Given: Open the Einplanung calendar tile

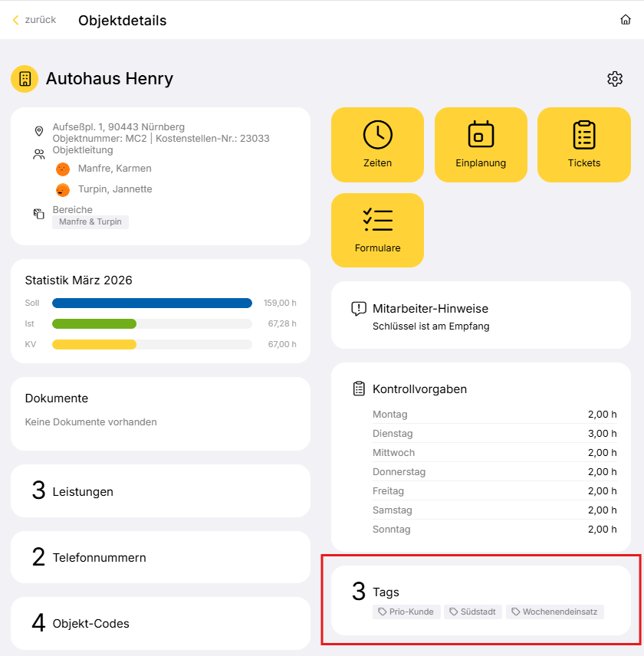Looking at the screenshot, I should click(481, 145).
